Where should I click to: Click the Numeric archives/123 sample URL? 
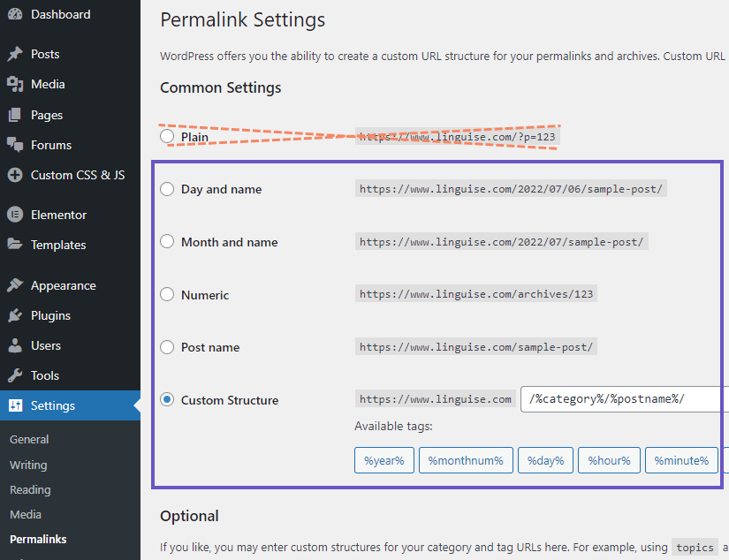(x=476, y=294)
